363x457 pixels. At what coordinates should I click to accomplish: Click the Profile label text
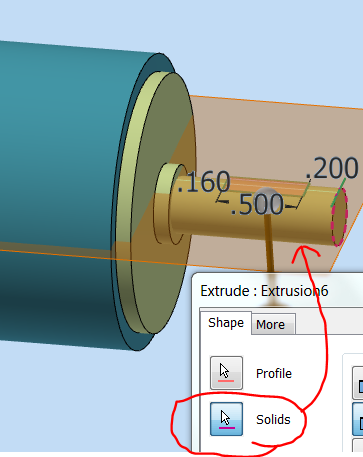pos(274,374)
